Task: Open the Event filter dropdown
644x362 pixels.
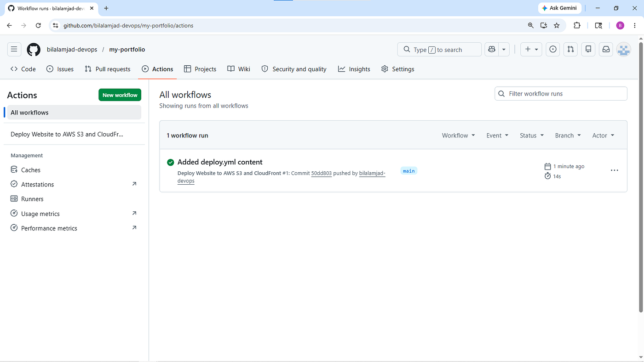Action: (x=497, y=136)
